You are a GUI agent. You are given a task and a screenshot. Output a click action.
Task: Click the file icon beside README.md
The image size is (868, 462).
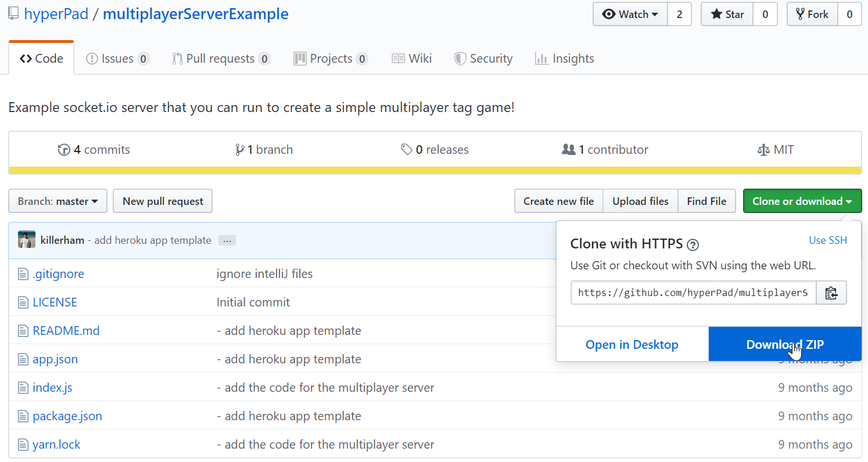pyautogui.click(x=22, y=330)
